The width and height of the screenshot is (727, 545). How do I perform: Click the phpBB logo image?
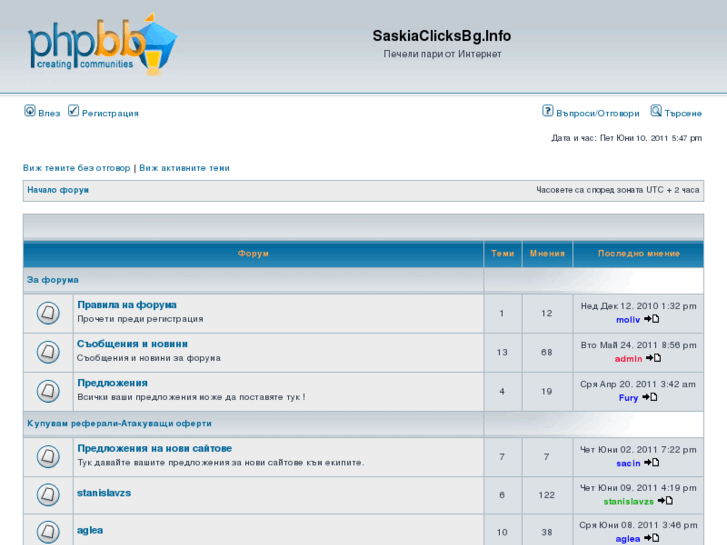[x=102, y=45]
